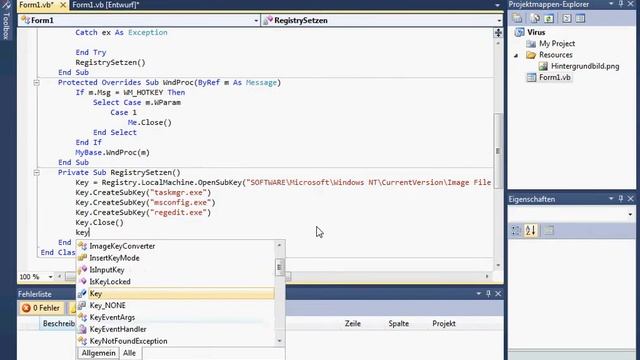Viewport: 640px width, 360px height.
Task: Click the show all files icon
Action: tap(535, 18)
